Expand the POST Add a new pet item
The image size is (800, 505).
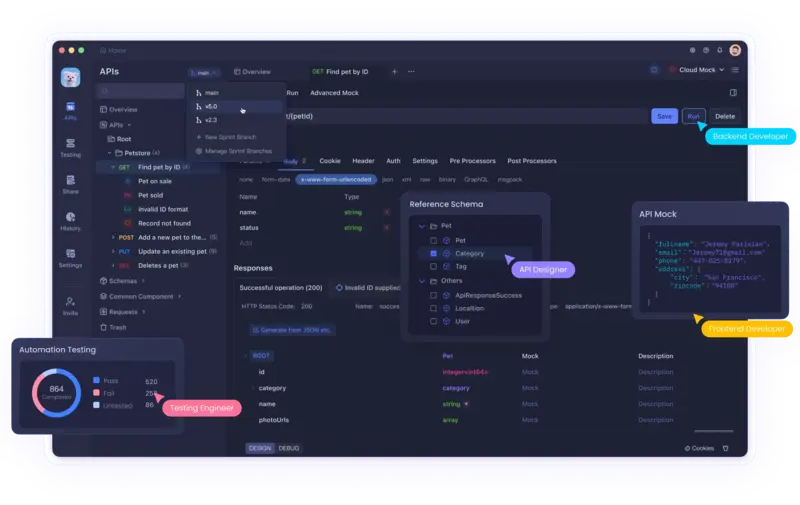[x=113, y=237]
